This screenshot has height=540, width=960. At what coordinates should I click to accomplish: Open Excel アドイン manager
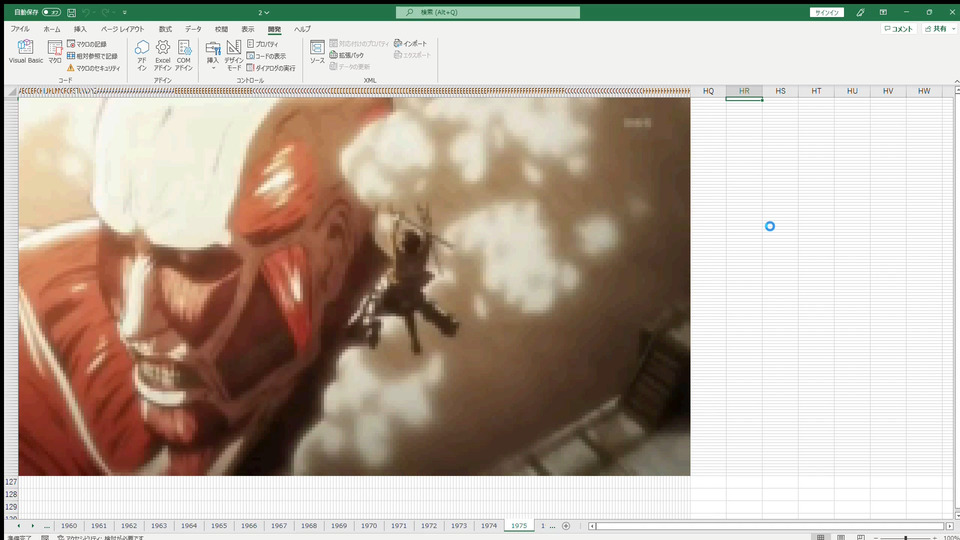point(163,55)
